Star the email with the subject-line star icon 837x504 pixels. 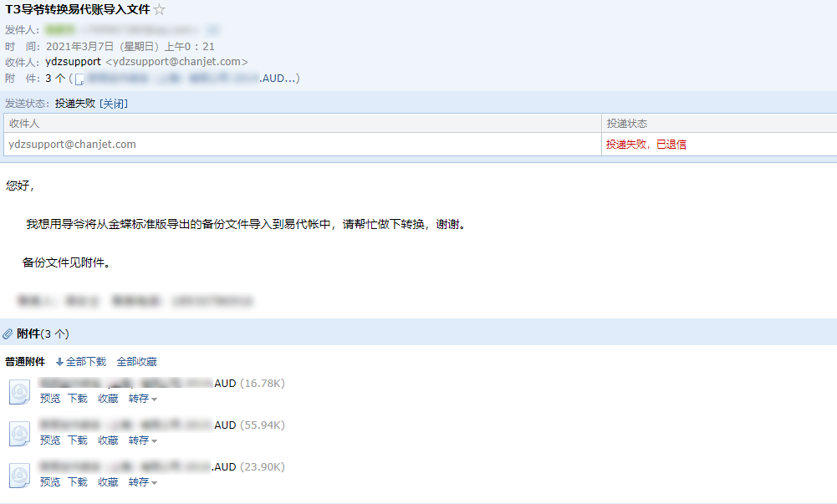(x=159, y=9)
